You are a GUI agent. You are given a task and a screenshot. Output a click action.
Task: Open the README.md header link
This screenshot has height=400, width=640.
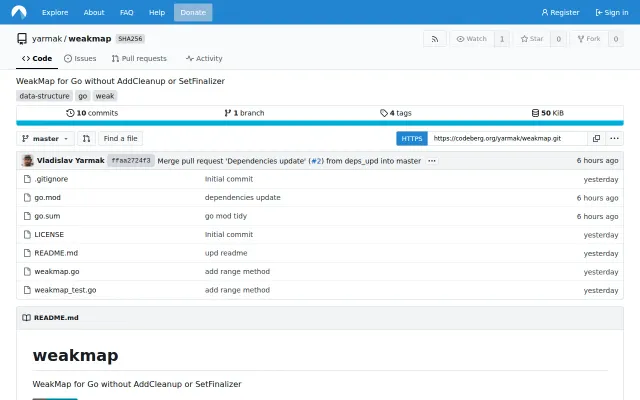56,318
